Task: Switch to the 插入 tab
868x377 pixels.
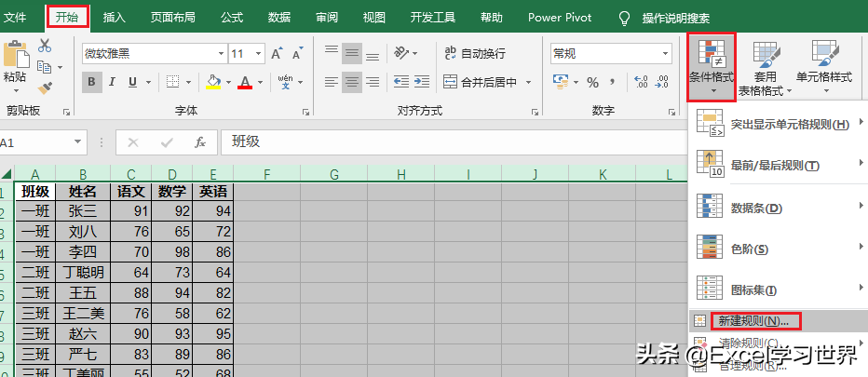Action: pyautogui.click(x=114, y=17)
